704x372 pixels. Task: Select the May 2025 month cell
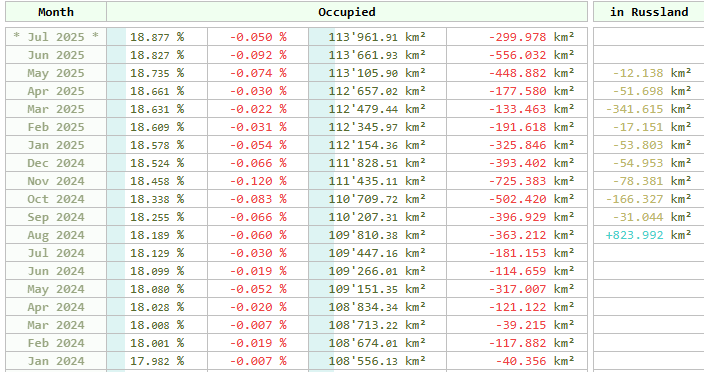[x=56, y=73]
